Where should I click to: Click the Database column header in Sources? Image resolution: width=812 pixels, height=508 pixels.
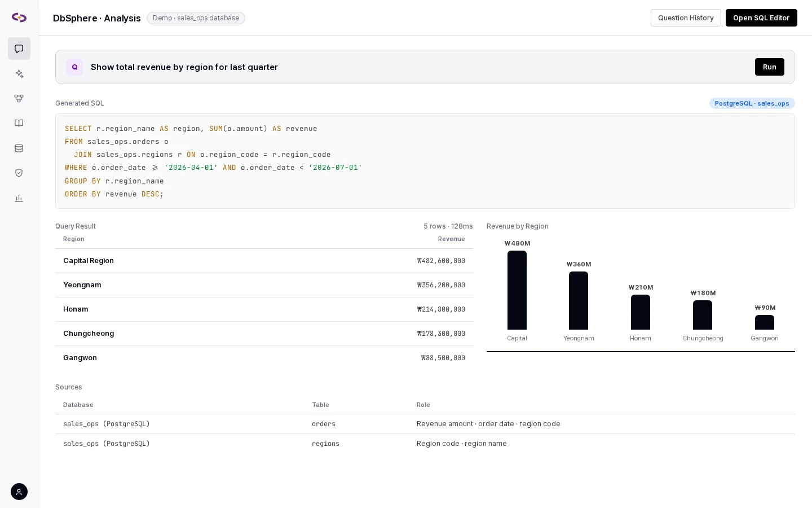point(78,405)
